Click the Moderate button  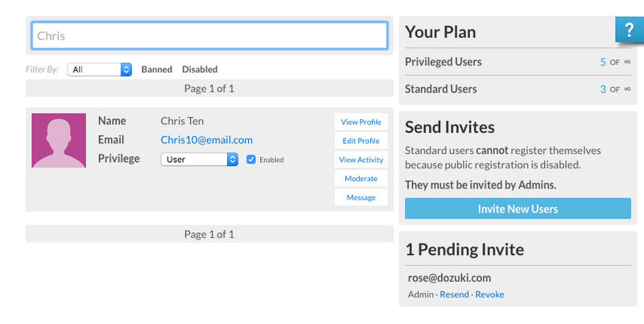coord(361,178)
